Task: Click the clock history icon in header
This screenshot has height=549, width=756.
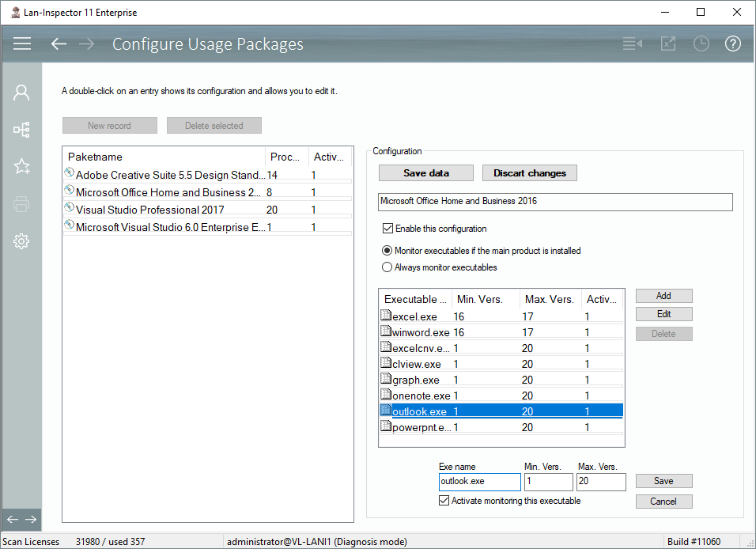Action: (x=701, y=44)
